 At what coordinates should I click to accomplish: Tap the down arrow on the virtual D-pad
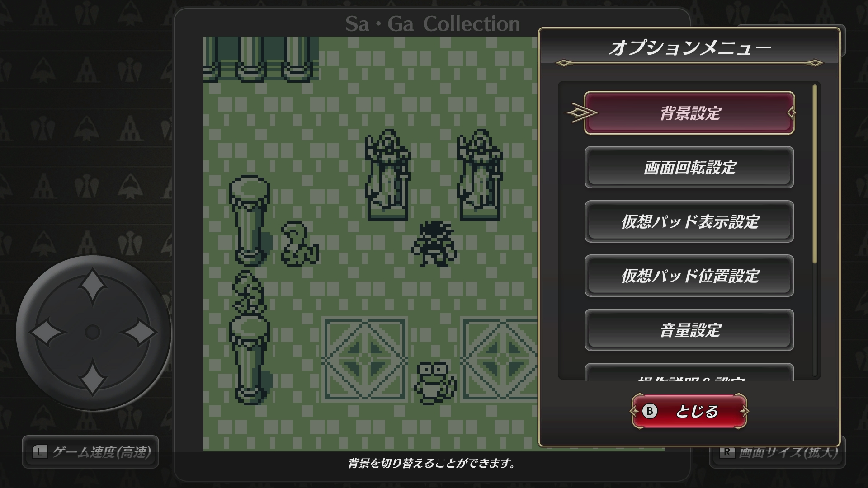pyautogui.click(x=93, y=378)
